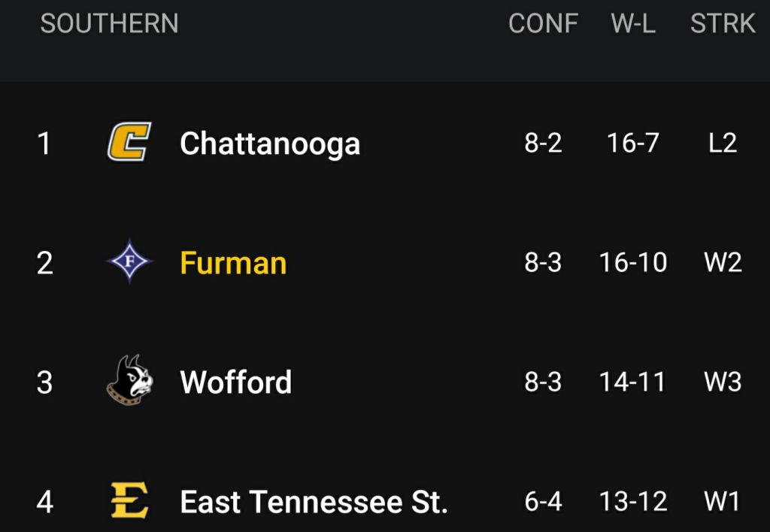Click Furman's 16-10 overall record
Viewport: 770px width, 532px height.
[633, 262]
